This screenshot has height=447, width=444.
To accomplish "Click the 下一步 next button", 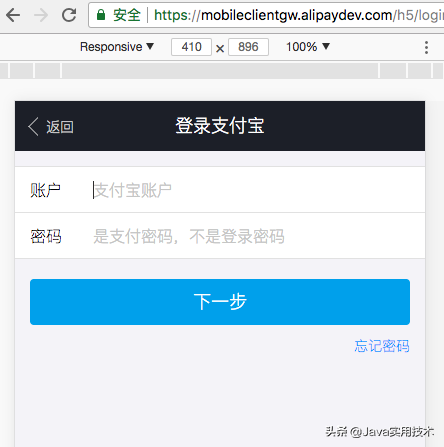I will 220,302.
